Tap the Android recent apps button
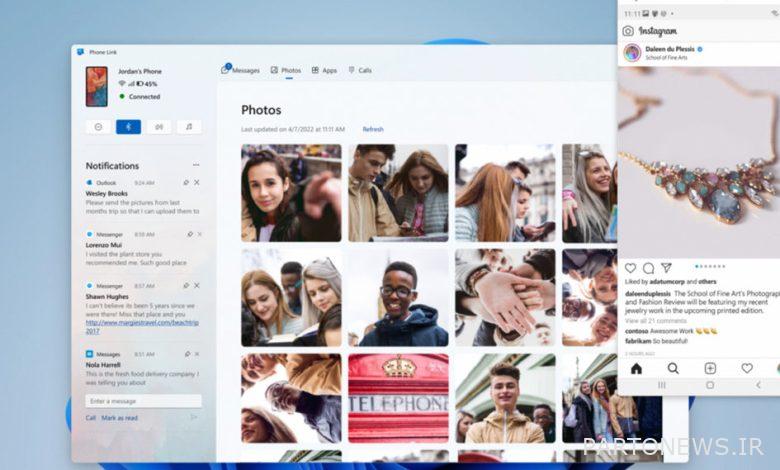 click(662, 385)
